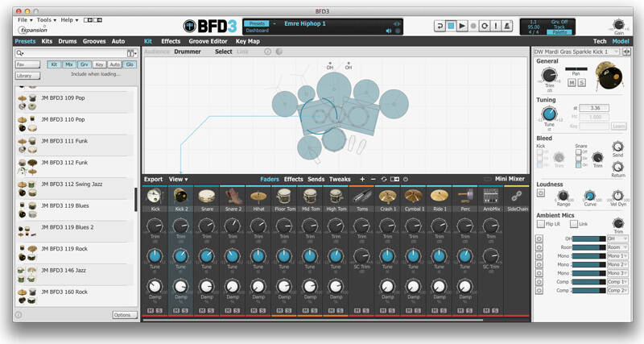
Task: Click the Mini Mixer label
Action: pos(510,179)
